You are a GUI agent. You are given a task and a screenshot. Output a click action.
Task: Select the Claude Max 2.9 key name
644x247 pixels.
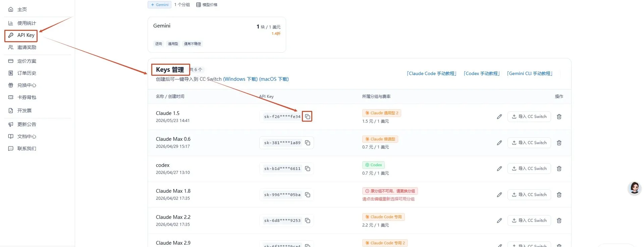173,243
